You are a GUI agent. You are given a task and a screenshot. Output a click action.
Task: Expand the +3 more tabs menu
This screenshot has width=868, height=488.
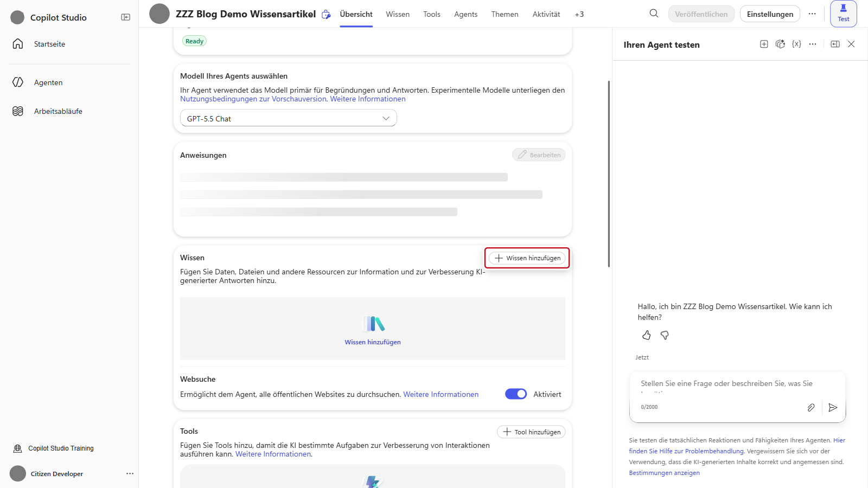[579, 14]
